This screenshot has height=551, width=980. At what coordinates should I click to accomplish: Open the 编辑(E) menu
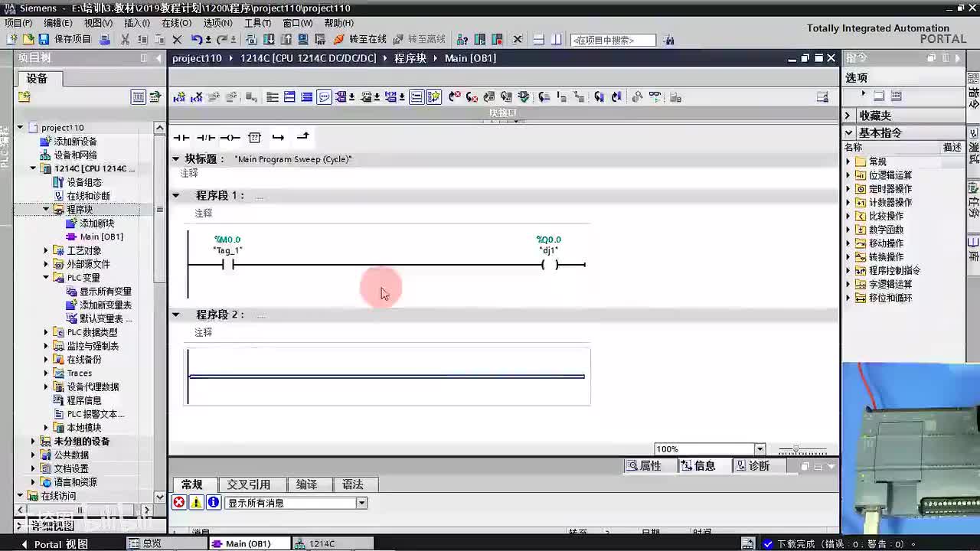click(58, 23)
